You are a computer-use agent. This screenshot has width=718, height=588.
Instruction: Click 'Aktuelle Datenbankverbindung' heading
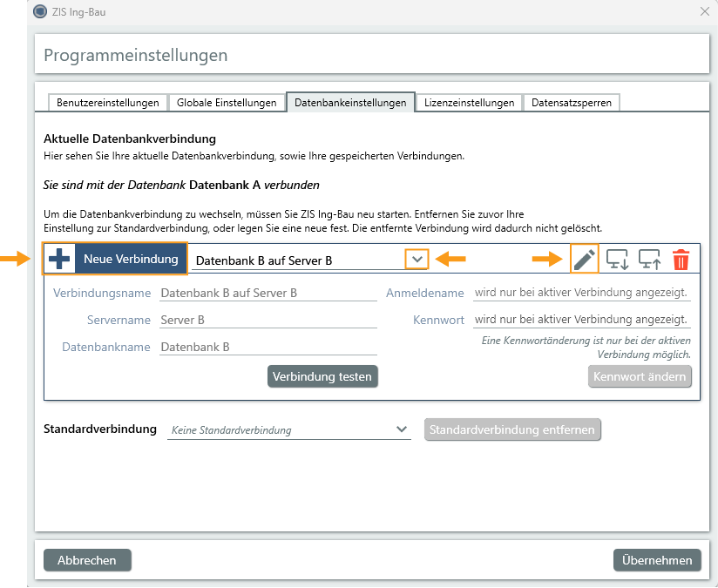(130, 139)
